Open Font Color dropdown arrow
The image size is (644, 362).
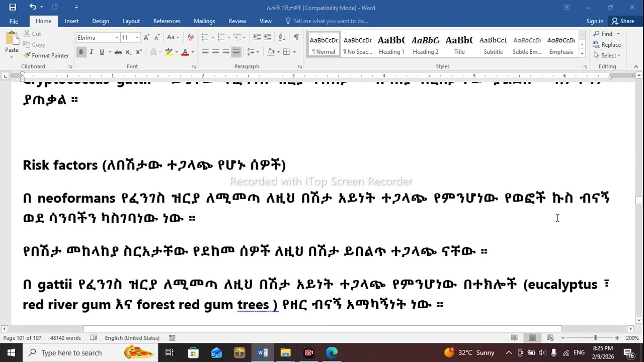[192, 52]
